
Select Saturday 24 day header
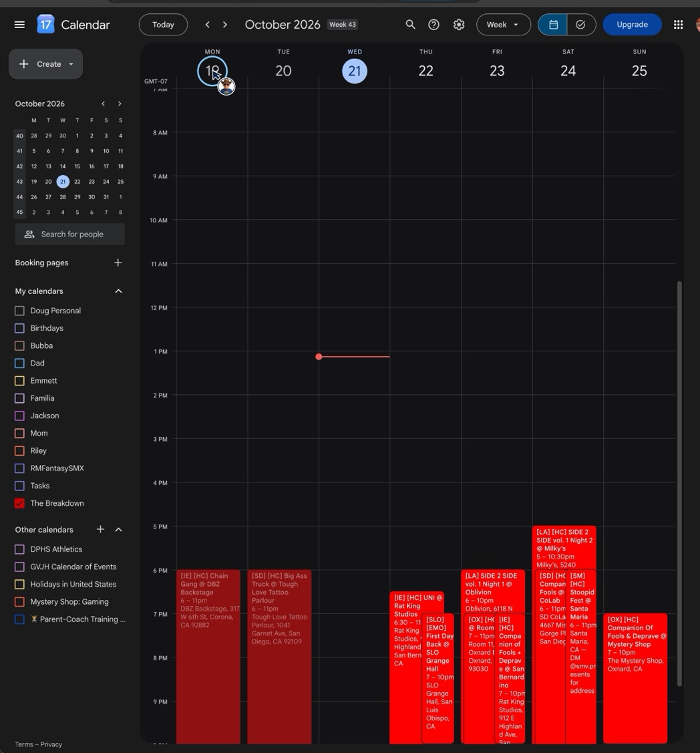(x=568, y=71)
